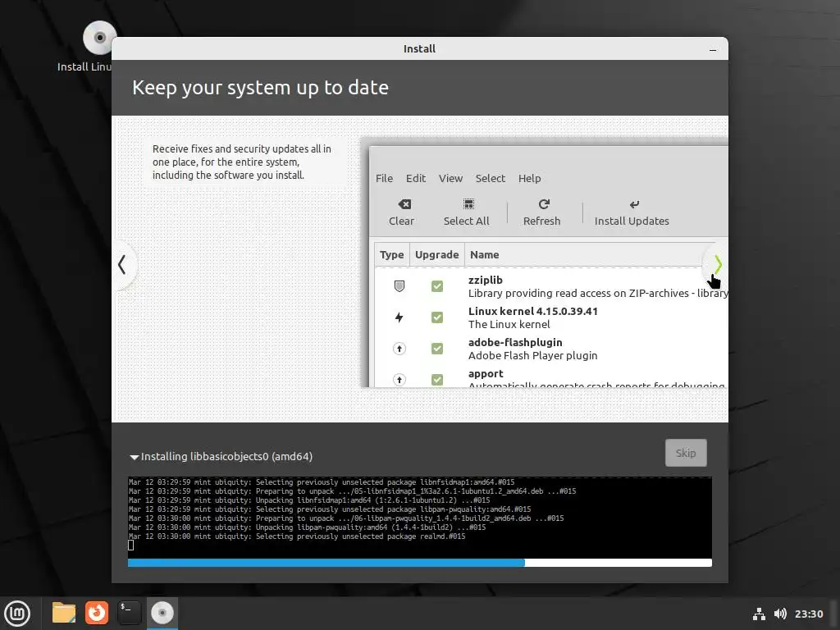Screen dimensions: 840x630
Task: Click the Install window title bar
Action: [x=419, y=48]
